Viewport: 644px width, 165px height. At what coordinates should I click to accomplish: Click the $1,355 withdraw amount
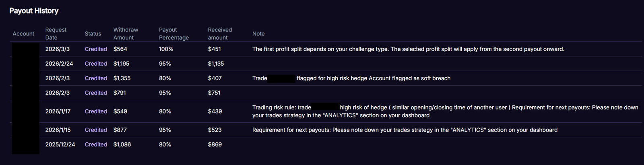point(122,78)
